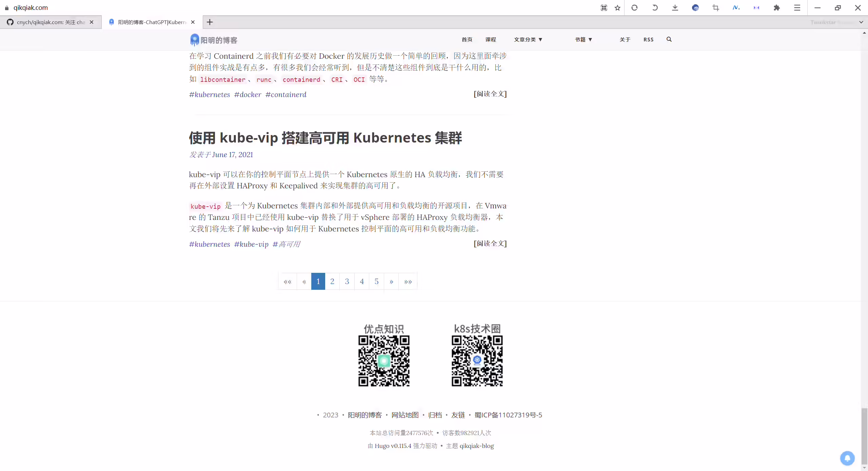Screen dimensions: 868x471
Task: Go to previous page with « button
Action: coord(304,281)
